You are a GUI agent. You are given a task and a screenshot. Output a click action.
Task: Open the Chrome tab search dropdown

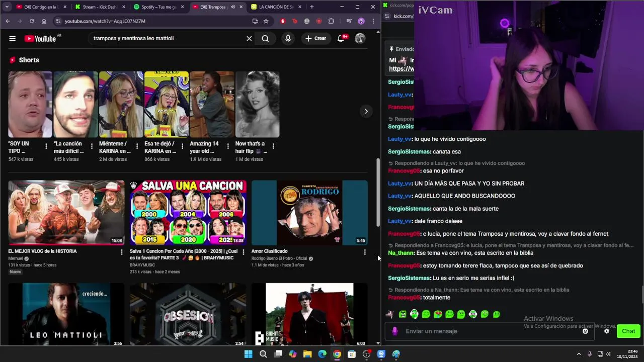tap(7, 7)
